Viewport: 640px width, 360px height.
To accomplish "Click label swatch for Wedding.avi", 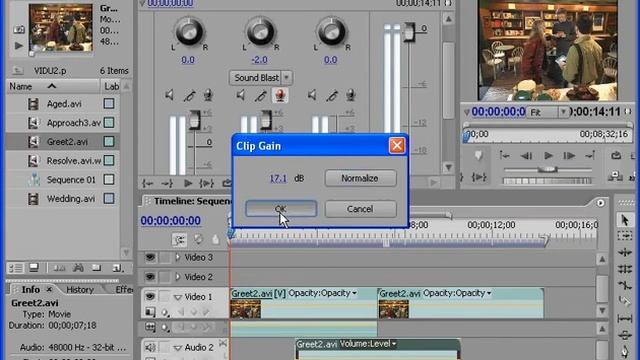I will tap(109, 199).
